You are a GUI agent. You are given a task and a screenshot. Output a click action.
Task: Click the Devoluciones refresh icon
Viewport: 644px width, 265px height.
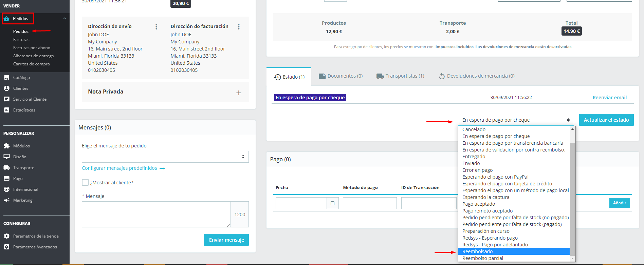442,76
